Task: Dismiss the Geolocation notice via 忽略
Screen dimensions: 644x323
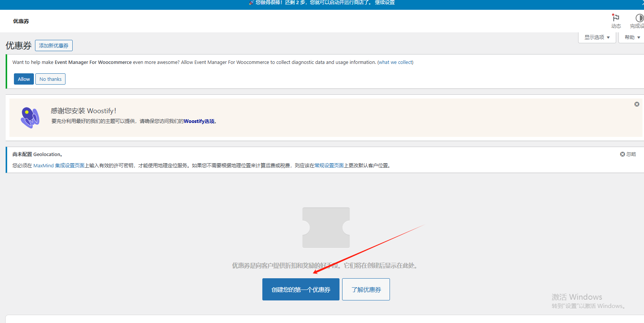Action: click(x=628, y=154)
